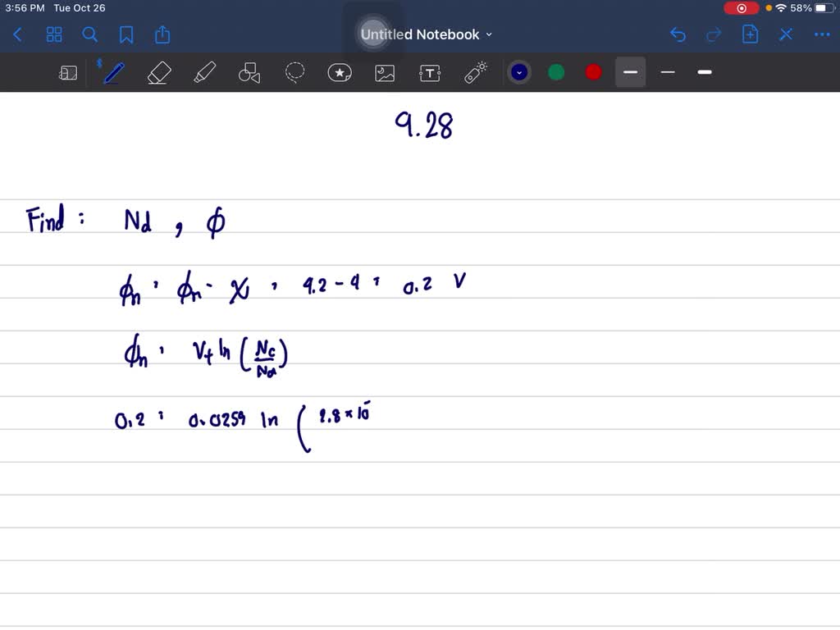
Task: Select the Pen tool
Action: (x=112, y=72)
